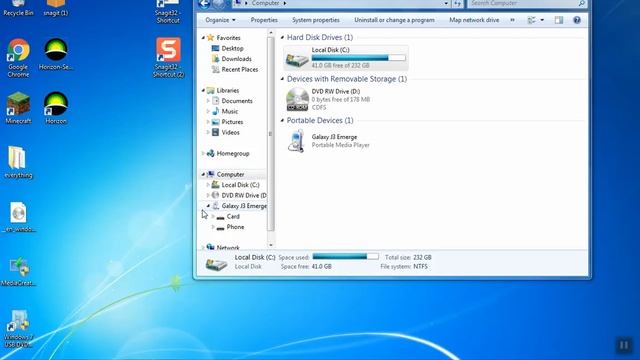This screenshot has width=640, height=360.
Task: Click System properties in toolbar
Action: pos(316,20)
